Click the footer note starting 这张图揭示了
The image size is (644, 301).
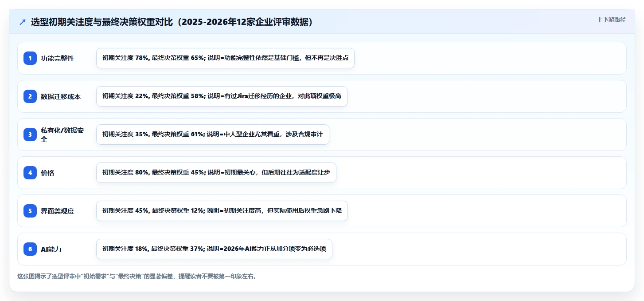pyautogui.click(x=137, y=276)
